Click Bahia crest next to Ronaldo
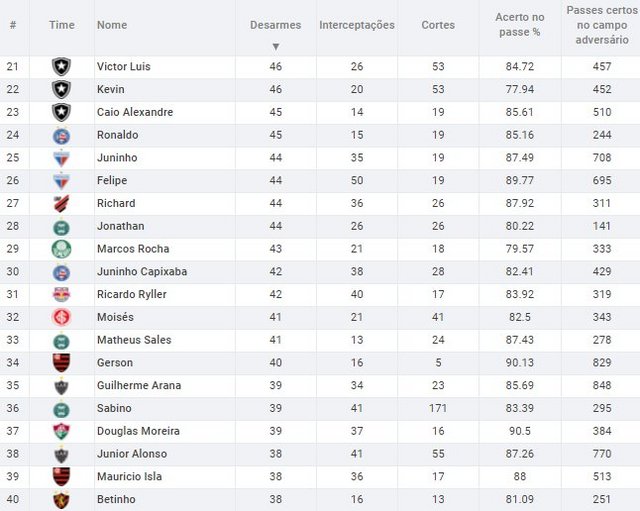The image size is (640, 511). 61,135
